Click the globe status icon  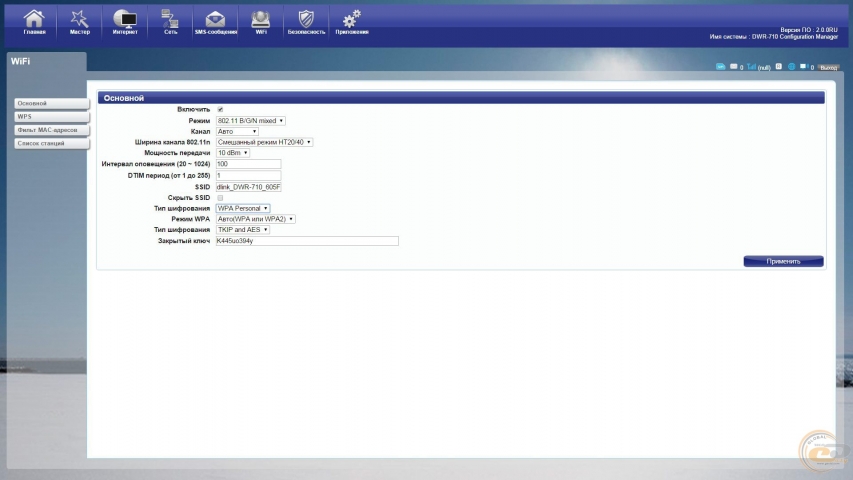pos(791,67)
